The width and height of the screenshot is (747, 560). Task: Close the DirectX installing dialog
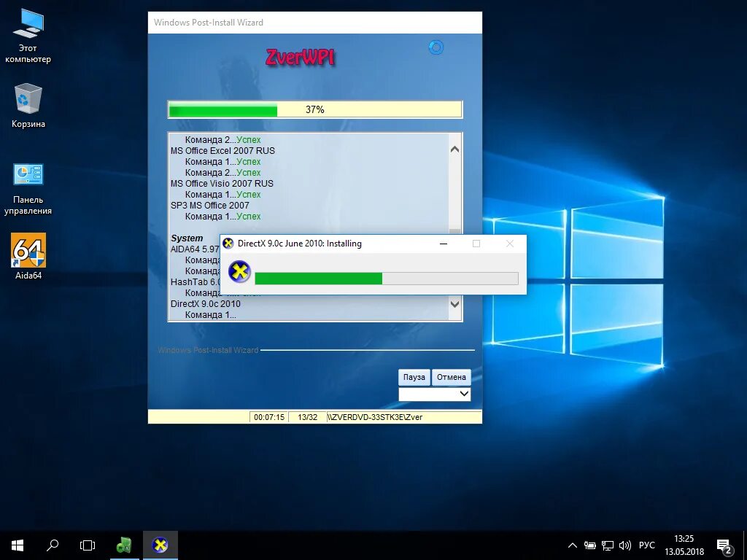510,244
